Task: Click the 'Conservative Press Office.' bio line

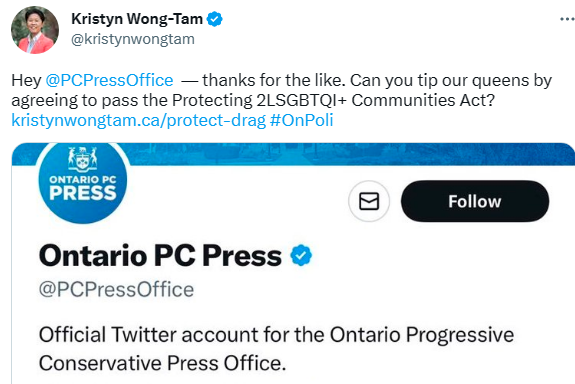Action: coord(162,363)
